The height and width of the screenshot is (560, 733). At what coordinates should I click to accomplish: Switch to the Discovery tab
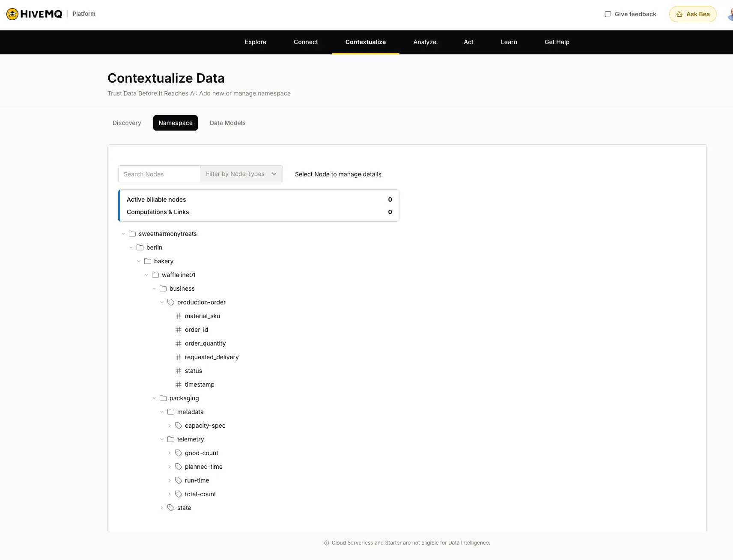pyautogui.click(x=127, y=123)
